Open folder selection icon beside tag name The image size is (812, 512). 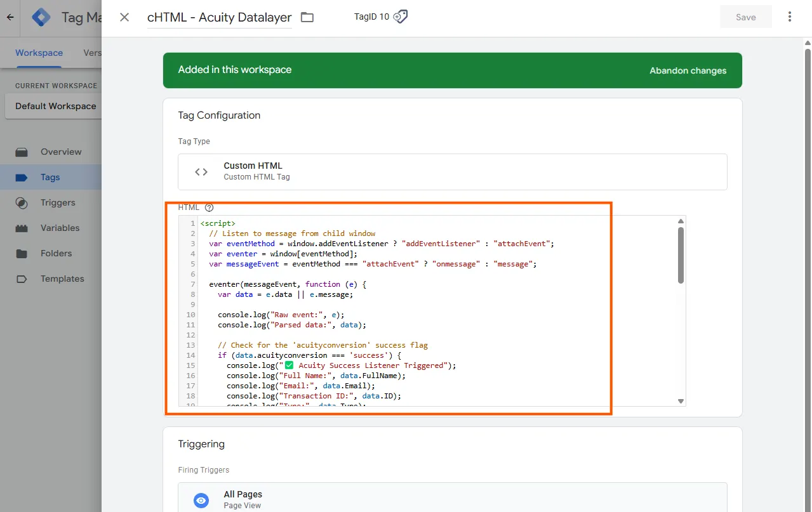pyautogui.click(x=307, y=17)
